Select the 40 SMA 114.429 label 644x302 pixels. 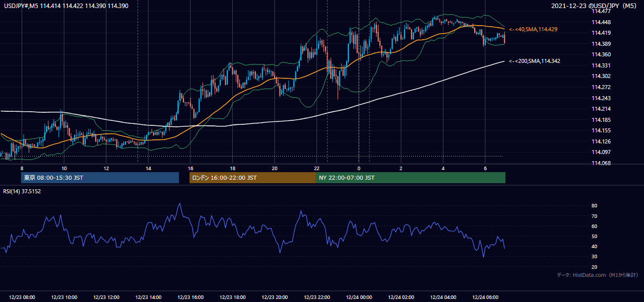tap(533, 30)
